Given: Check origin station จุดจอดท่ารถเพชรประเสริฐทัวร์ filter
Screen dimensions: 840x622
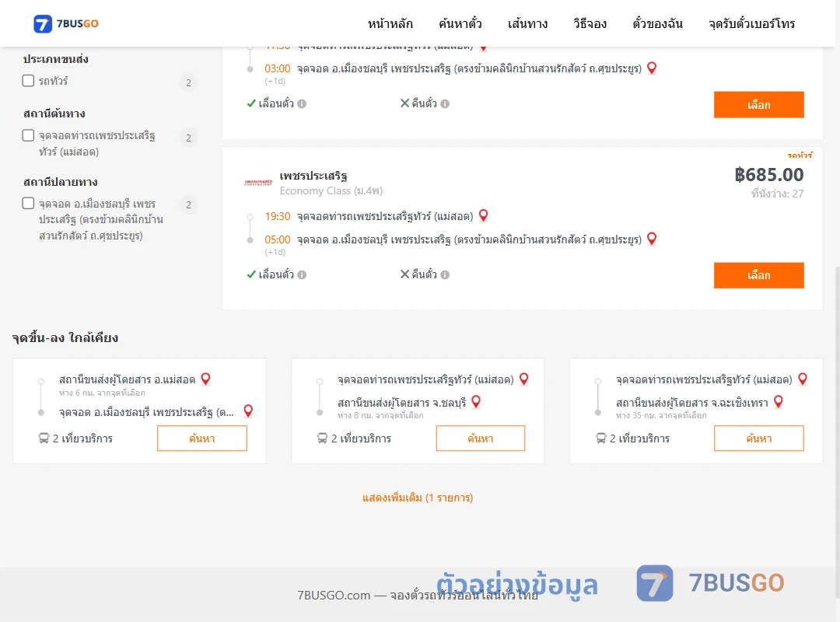Looking at the screenshot, I should (29, 135).
